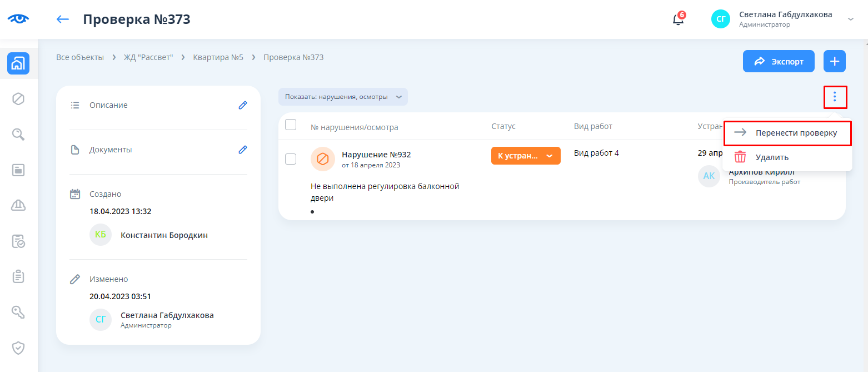Image resolution: width=868 pixels, height=372 pixels.
Task: Check the box for Нарушение №932
Action: (291, 159)
